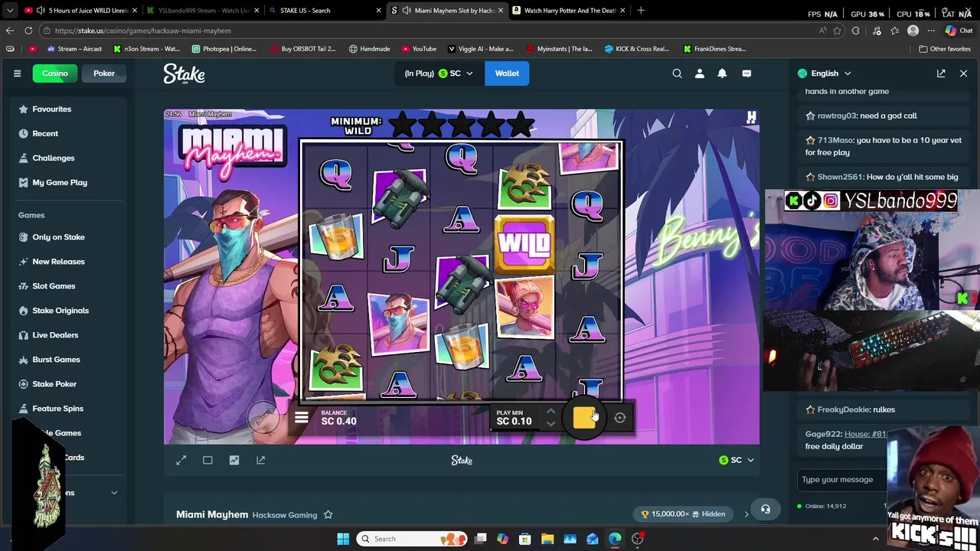Decrease the play amount with down arrow
The height and width of the screenshot is (551, 980).
click(550, 423)
